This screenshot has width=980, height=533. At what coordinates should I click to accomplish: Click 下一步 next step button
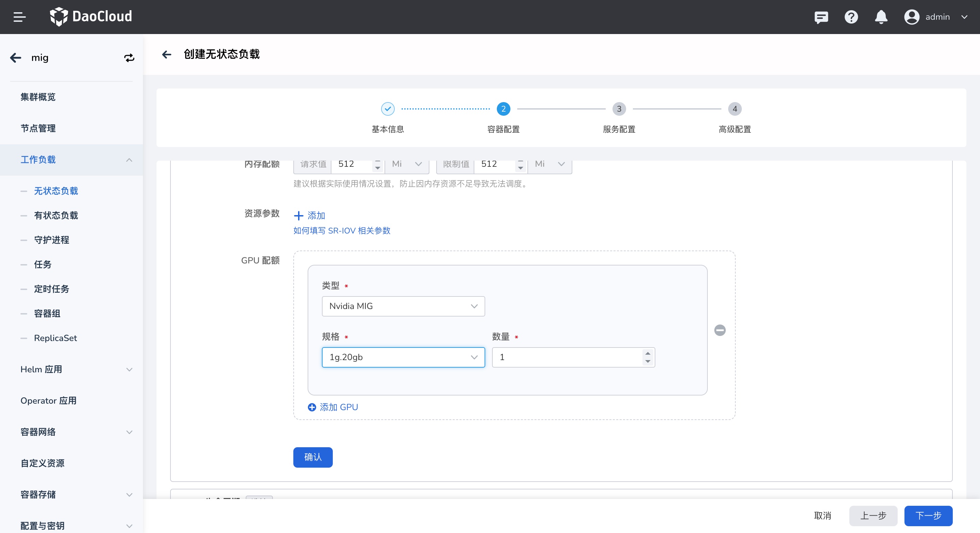pos(928,516)
